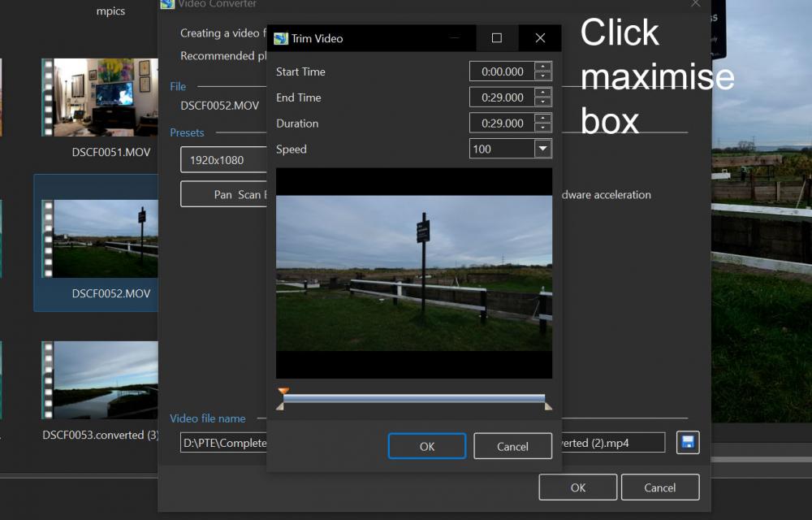Click the right end trim marker on the timeline
812x520 pixels.
coord(548,405)
